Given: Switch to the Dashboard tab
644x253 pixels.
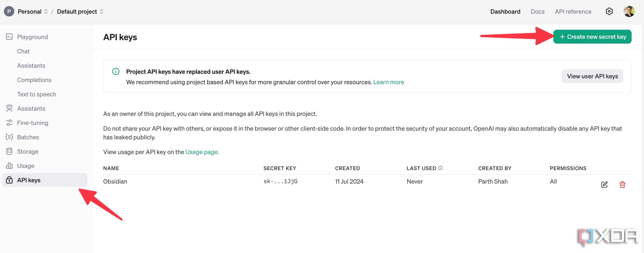Looking at the screenshot, I should tap(505, 11).
